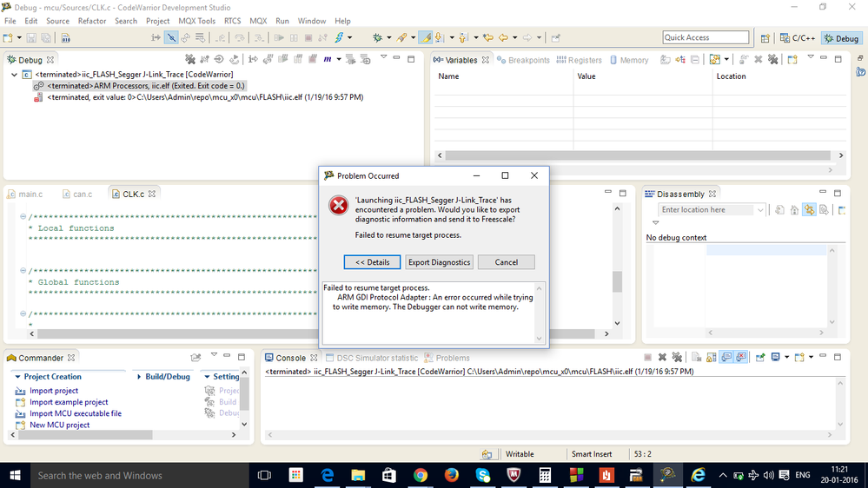Toggle show console on standard error change
868x488 pixels.
pyautogui.click(x=741, y=358)
